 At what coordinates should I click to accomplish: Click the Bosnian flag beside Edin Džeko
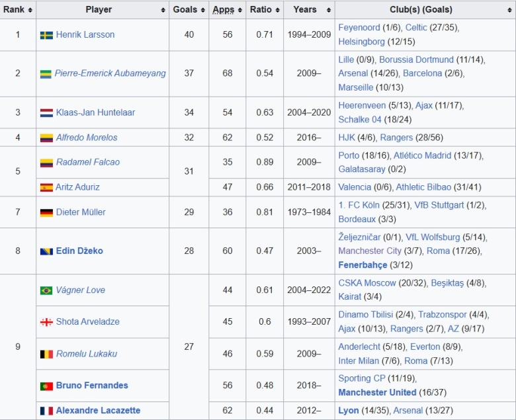(x=46, y=251)
